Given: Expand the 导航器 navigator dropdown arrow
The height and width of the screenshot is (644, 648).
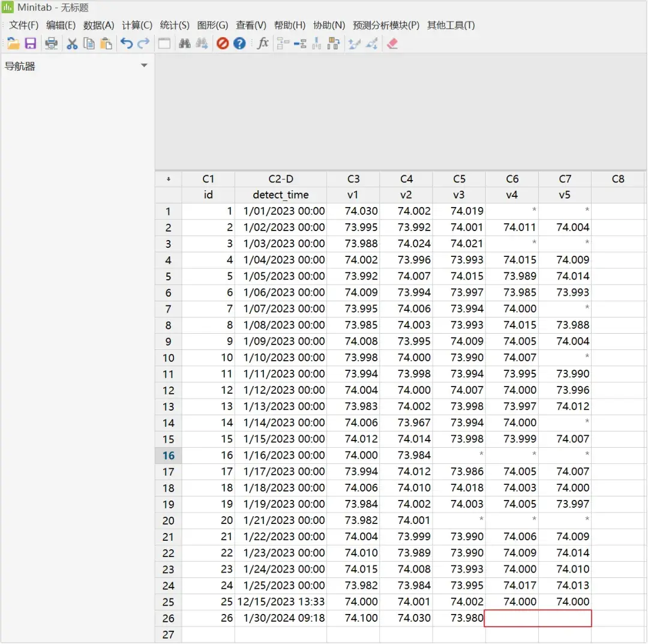Looking at the screenshot, I should point(144,65).
